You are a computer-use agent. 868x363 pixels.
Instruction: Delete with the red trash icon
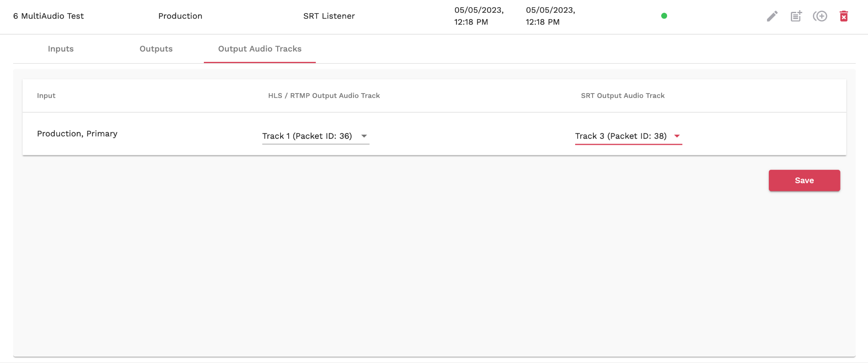coord(844,16)
